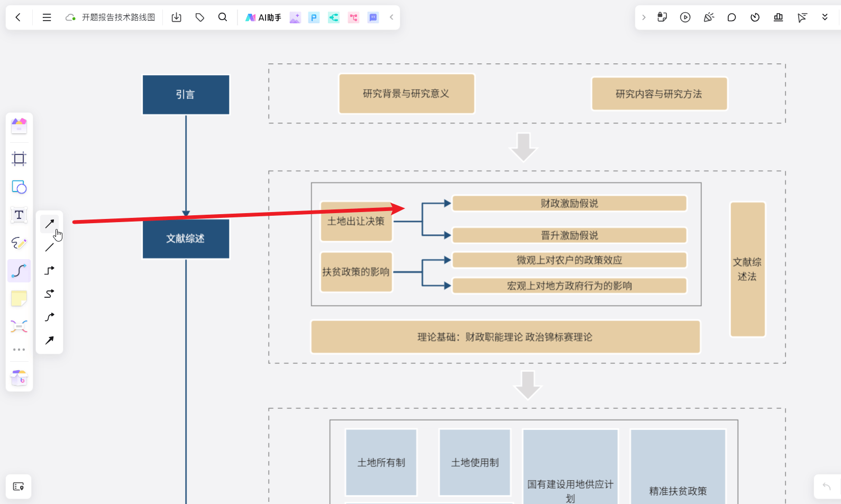
Task: Open the comment bubble tool
Action: click(x=732, y=17)
